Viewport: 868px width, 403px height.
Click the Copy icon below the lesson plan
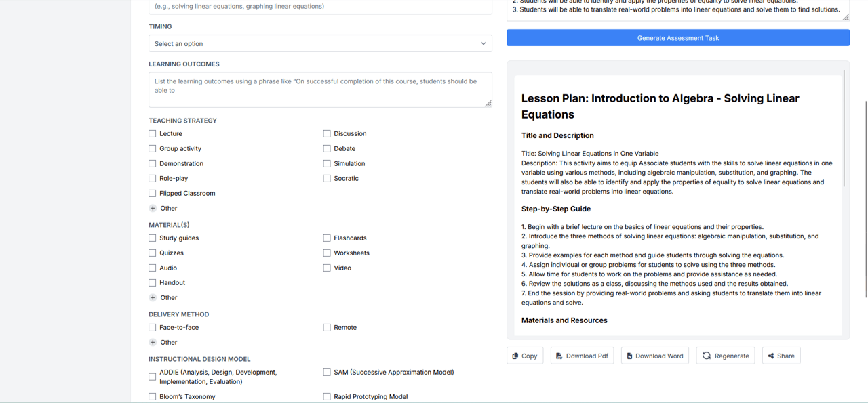[517, 355]
